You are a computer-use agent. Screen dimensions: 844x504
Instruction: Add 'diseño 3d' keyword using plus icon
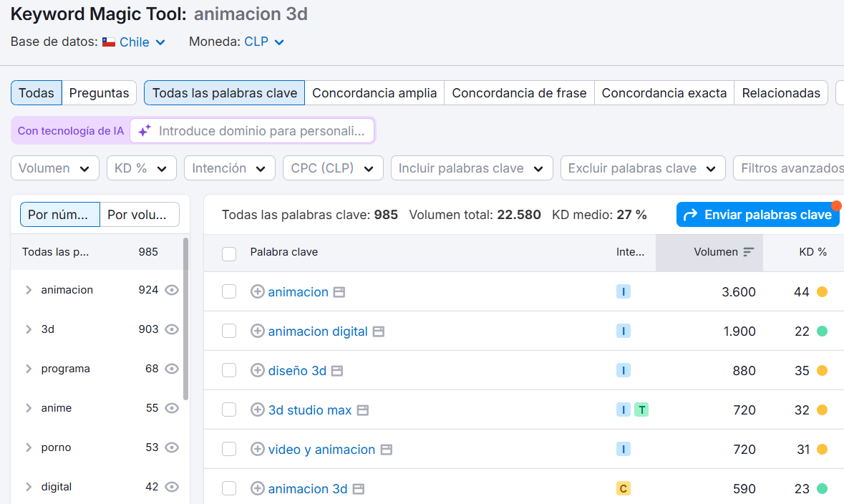(258, 371)
